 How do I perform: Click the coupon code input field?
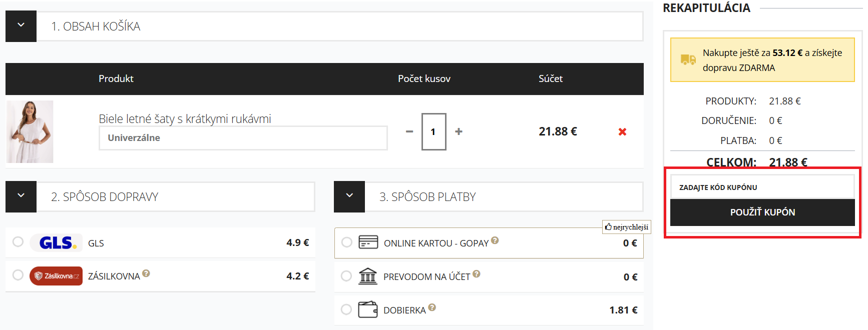(762, 187)
